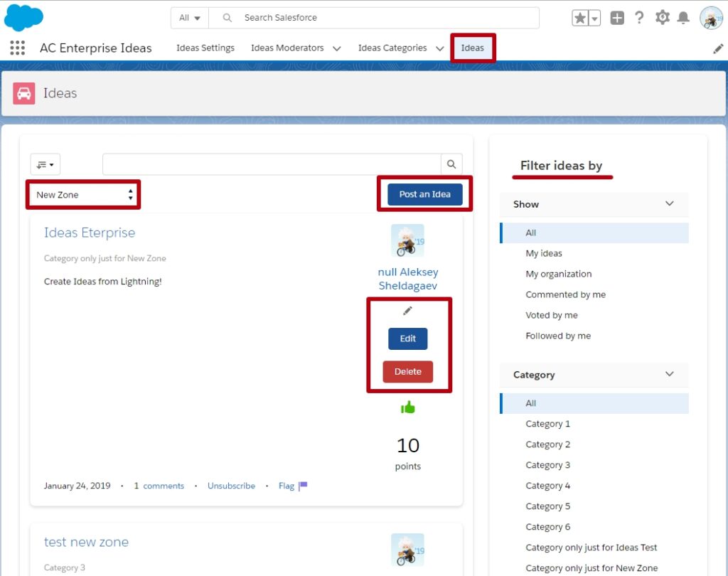The height and width of the screenshot is (576, 728).
Task: Filter by Category only just for Ideas Test
Action: (x=591, y=548)
